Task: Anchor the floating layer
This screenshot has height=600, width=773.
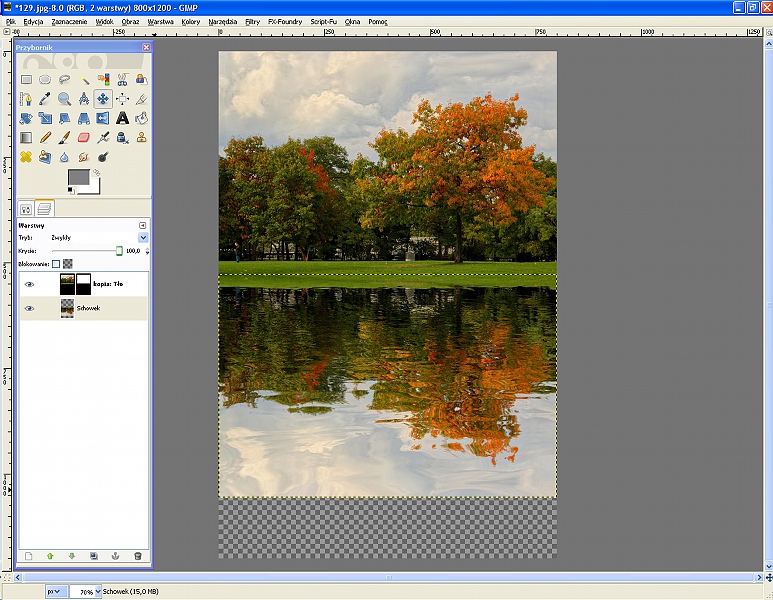Action: click(x=116, y=556)
